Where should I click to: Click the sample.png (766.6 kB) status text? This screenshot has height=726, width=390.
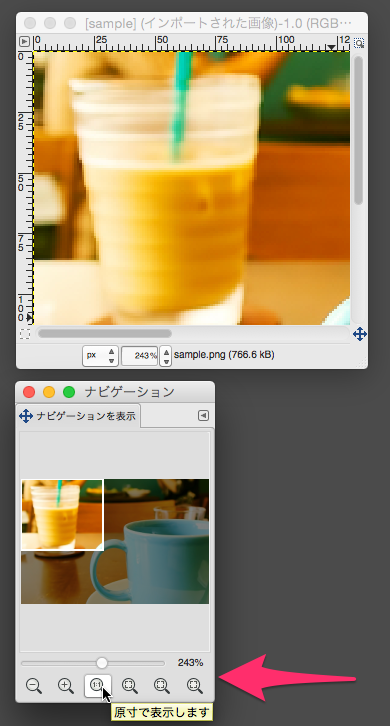[x=224, y=355]
